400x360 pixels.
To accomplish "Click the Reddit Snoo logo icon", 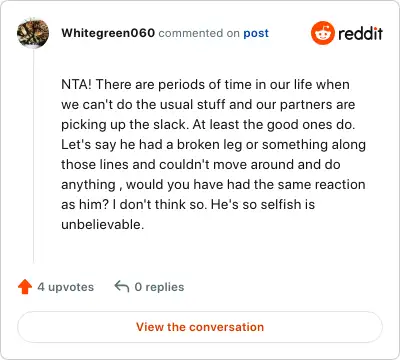I will pos(322,33).
